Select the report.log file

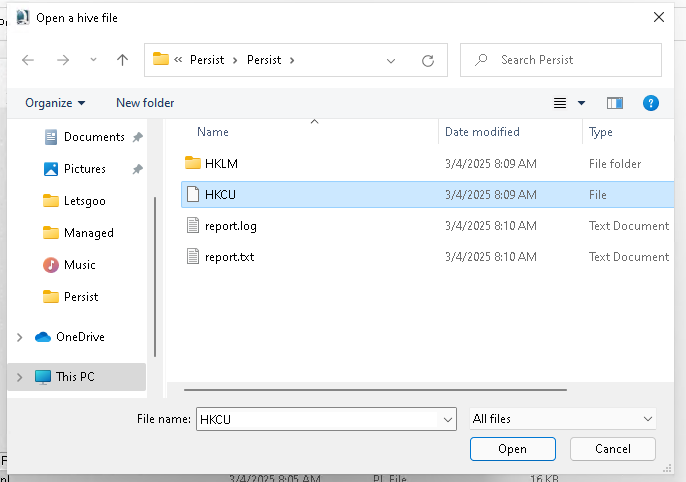230,226
